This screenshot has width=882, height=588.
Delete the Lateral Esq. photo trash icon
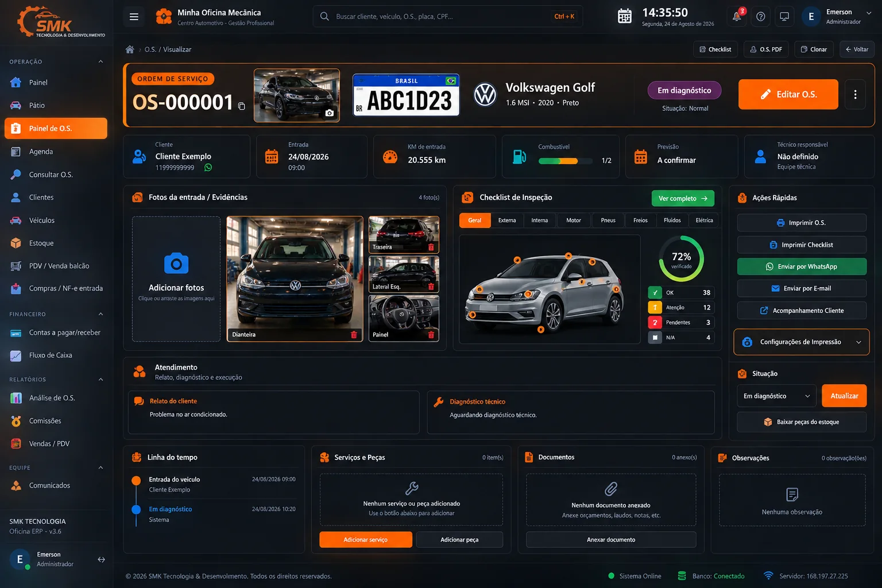431,287
